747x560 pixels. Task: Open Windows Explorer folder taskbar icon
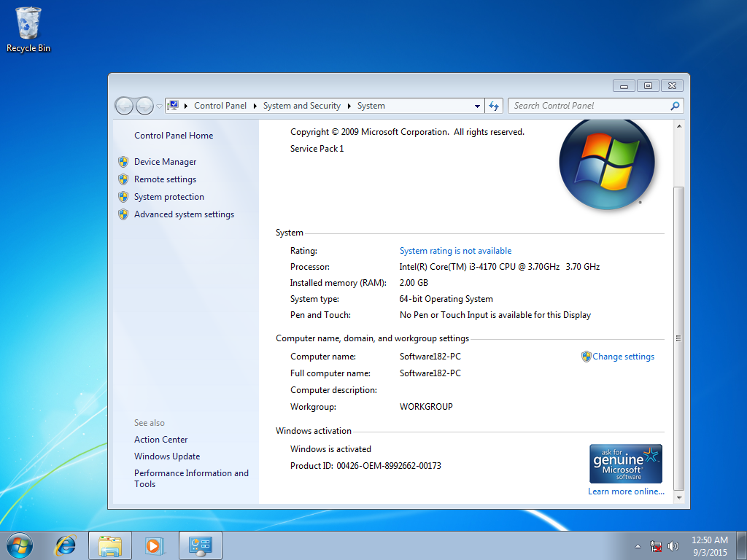click(110, 545)
